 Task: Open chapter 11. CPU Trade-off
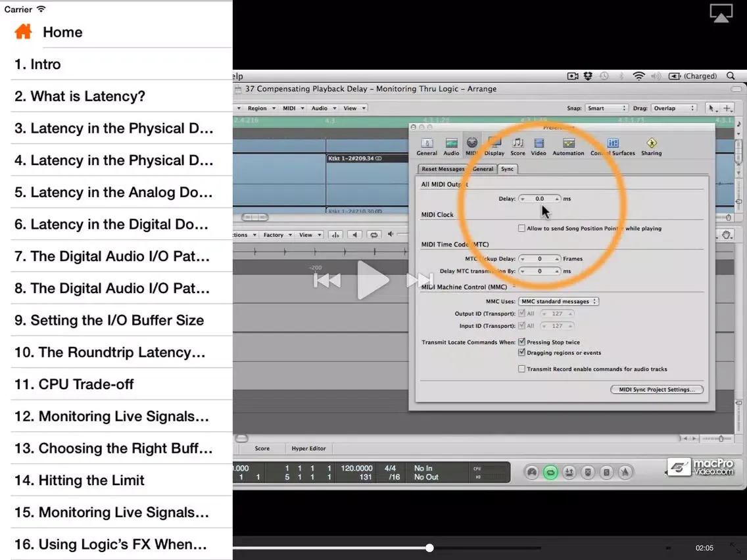116,384
